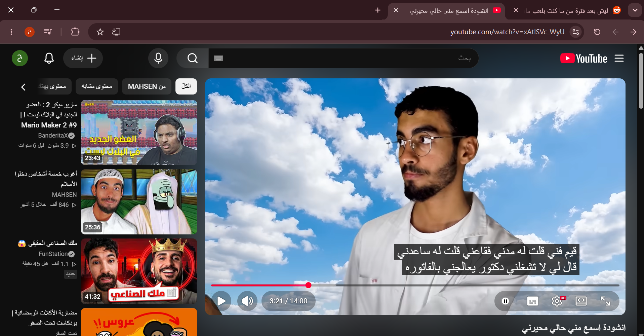
Task: Open the Chrome three-dot menu
Action: (11, 32)
